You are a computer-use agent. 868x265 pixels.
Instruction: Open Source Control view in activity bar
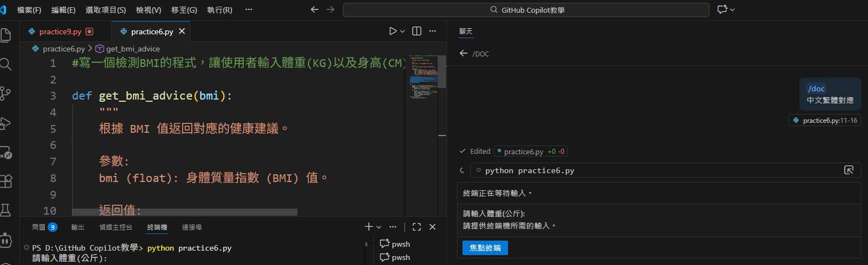[x=6, y=93]
